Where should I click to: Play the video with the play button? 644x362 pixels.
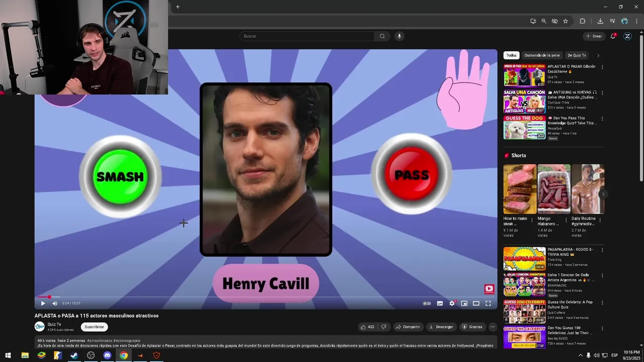[43, 303]
